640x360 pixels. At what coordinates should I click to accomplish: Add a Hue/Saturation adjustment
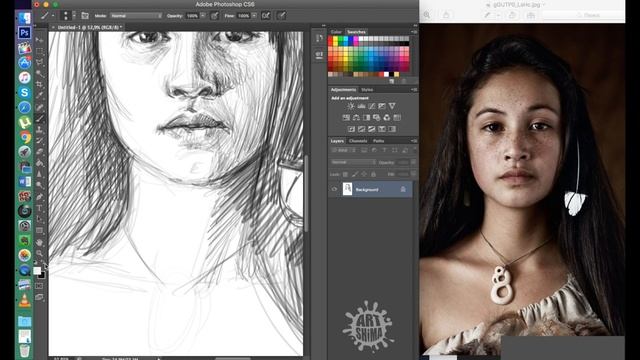[x=346, y=118]
